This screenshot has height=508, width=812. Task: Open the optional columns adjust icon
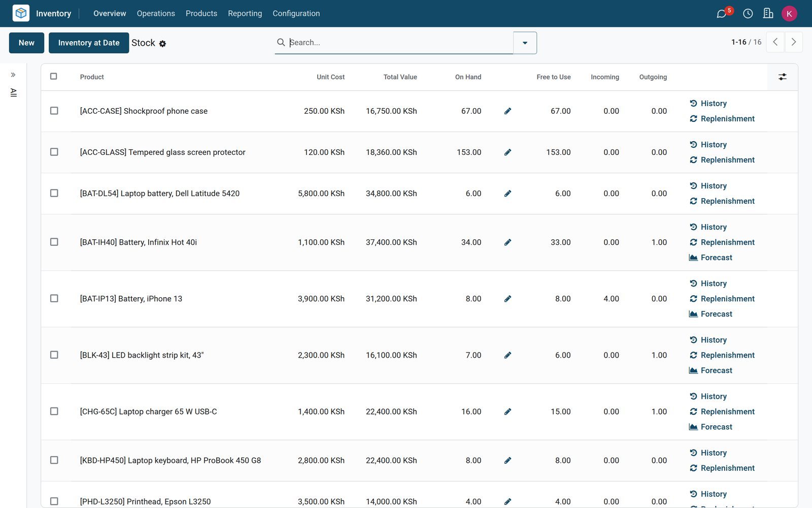point(783,77)
